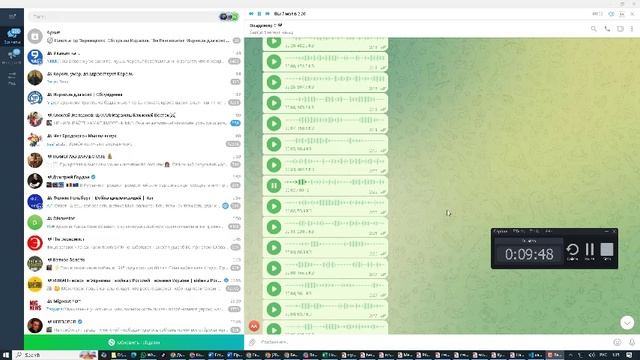Close the top audio player bar

632,14
